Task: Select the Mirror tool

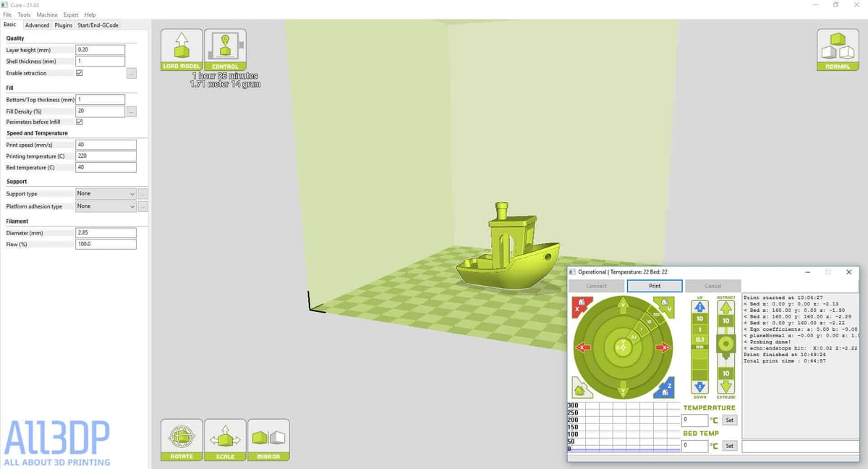Action: [x=268, y=440]
